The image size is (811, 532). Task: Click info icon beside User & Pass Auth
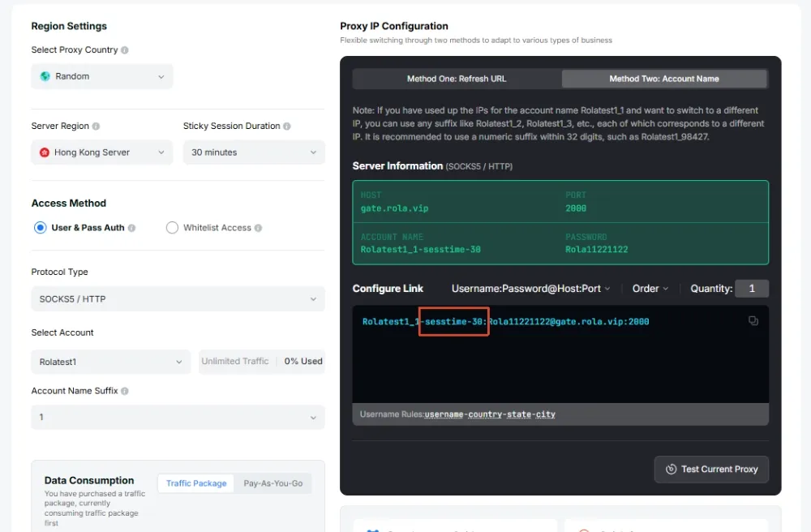[x=132, y=228]
